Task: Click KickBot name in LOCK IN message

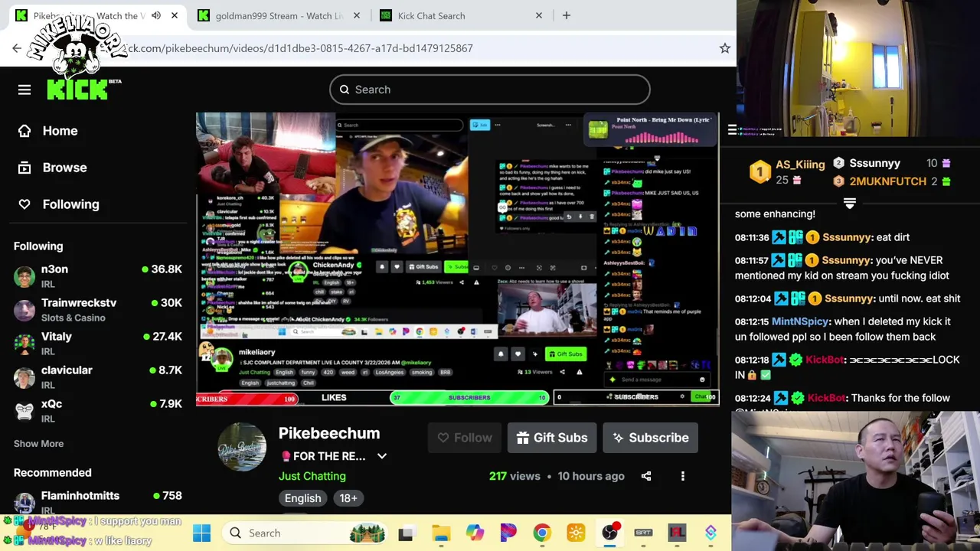Action: click(824, 360)
